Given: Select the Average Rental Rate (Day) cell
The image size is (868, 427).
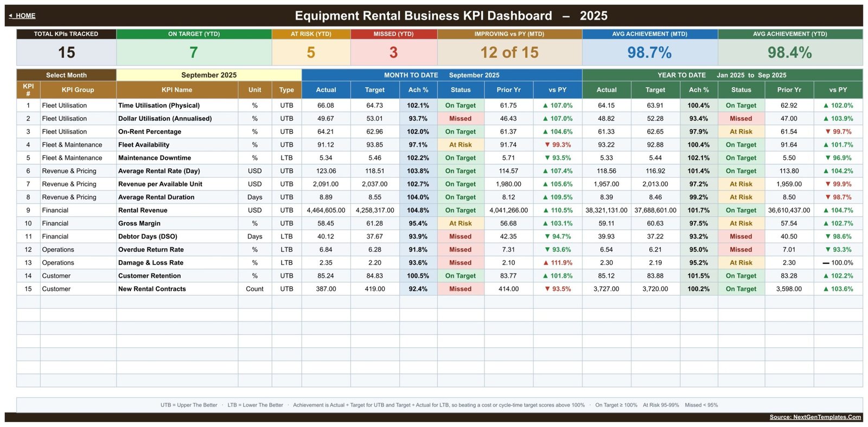Looking at the screenshot, I should click(x=177, y=171).
